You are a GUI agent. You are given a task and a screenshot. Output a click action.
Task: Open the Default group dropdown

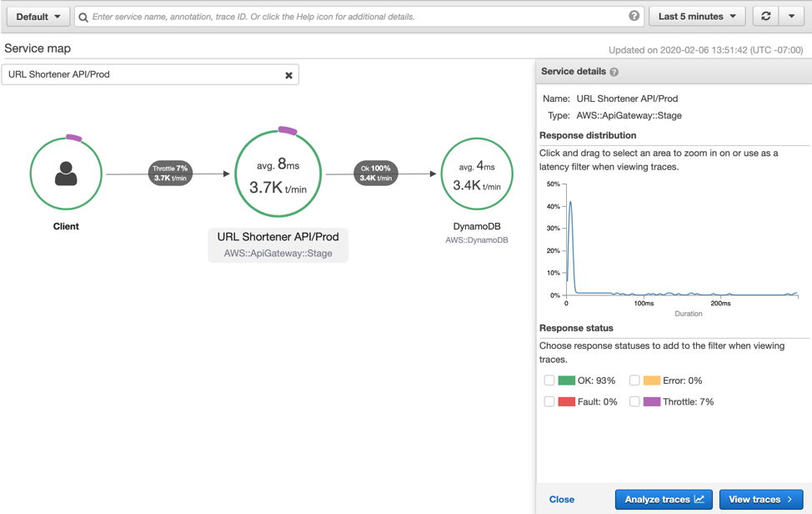38,17
